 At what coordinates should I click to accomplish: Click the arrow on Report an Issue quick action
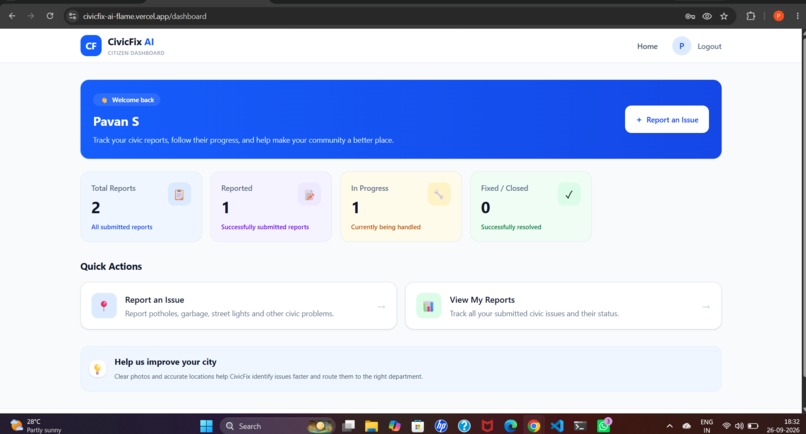(x=381, y=306)
